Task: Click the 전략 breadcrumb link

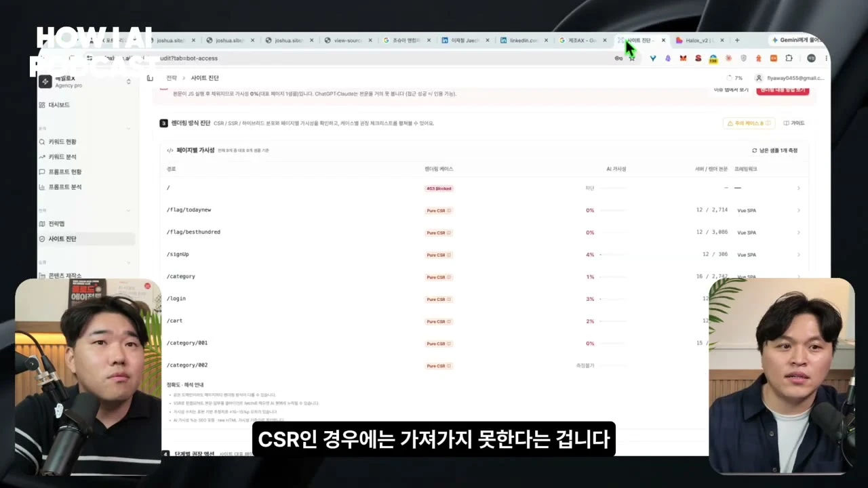Action: tap(172, 78)
